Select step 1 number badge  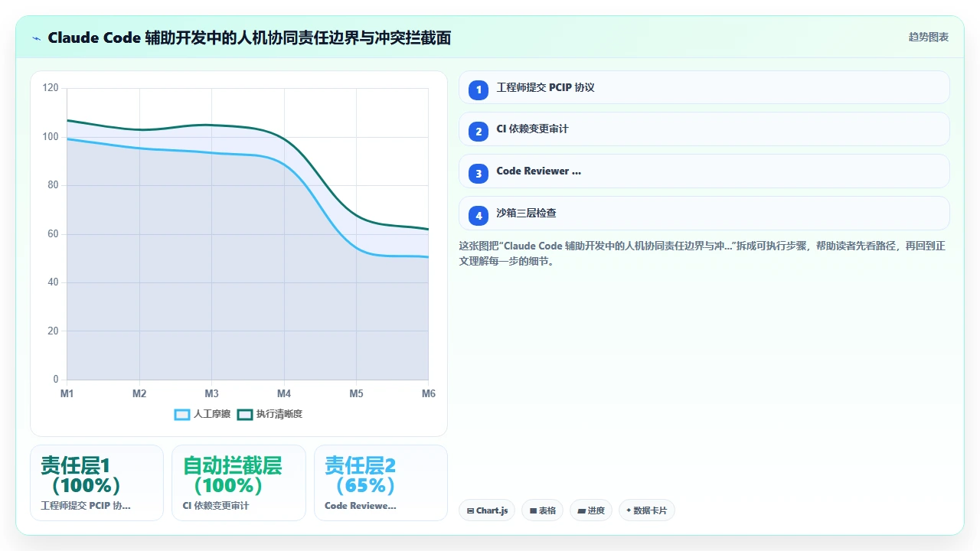(x=479, y=90)
